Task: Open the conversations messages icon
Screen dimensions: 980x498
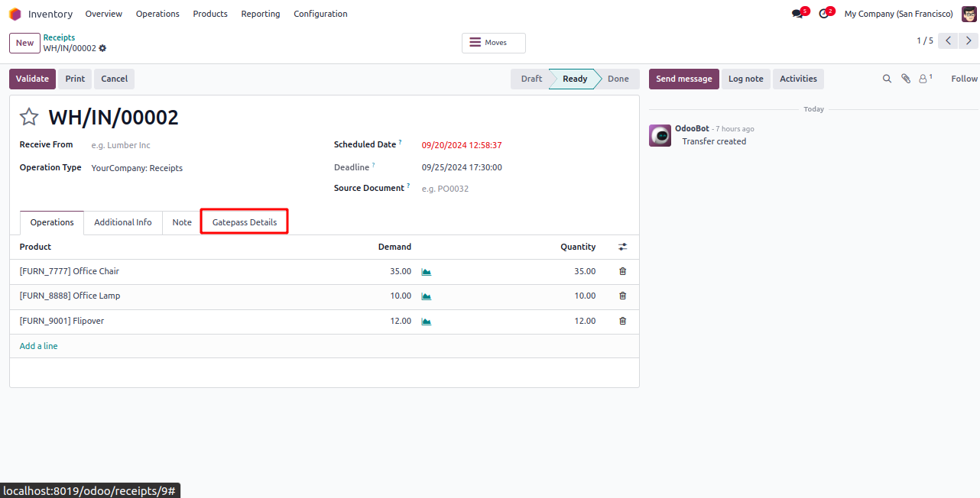Action: pyautogui.click(x=797, y=14)
